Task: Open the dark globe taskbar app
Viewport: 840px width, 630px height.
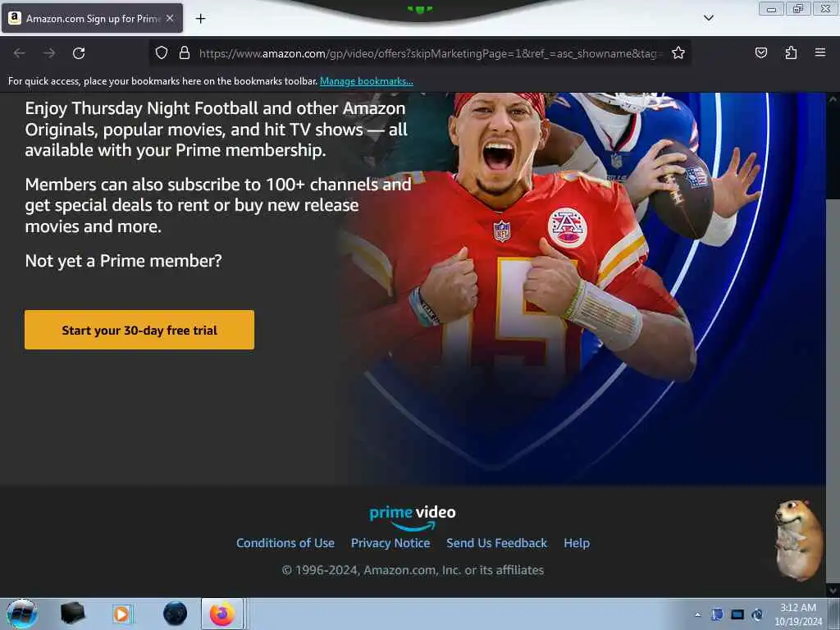Action: pos(176,614)
